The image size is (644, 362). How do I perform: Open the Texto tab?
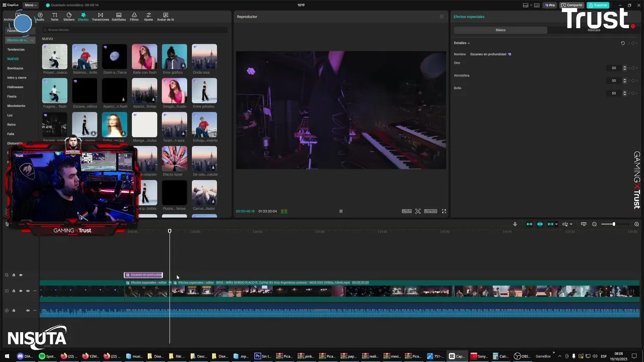(54, 17)
